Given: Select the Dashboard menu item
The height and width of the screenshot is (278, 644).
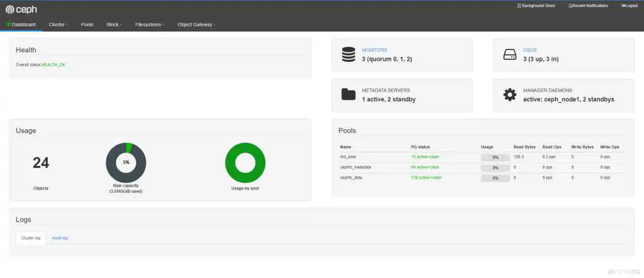Looking at the screenshot, I should pyautogui.click(x=21, y=24).
